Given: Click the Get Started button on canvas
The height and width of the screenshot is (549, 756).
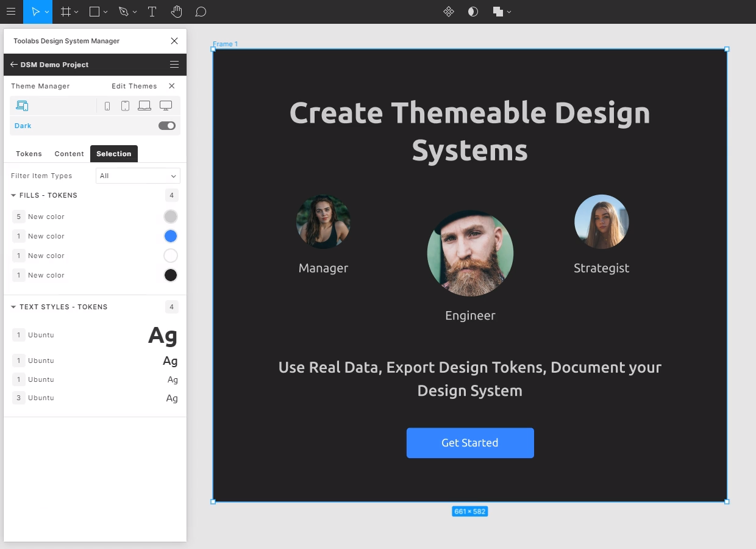Looking at the screenshot, I should coord(470,443).
